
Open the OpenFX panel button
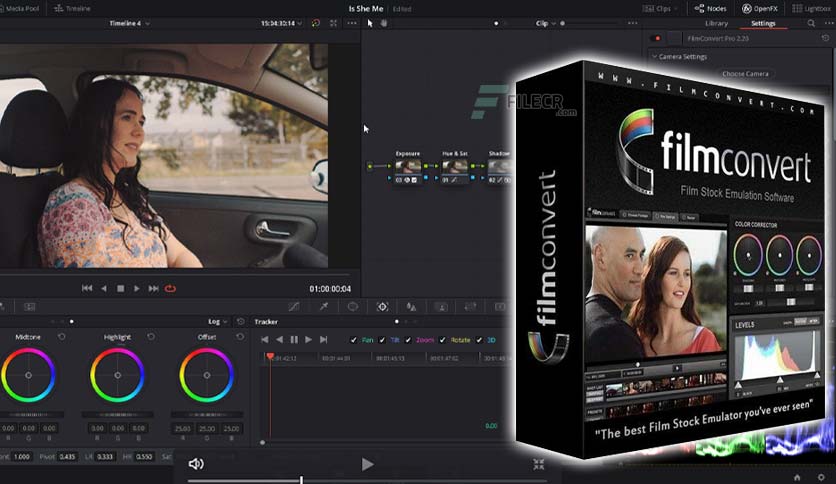pos(760,9)
